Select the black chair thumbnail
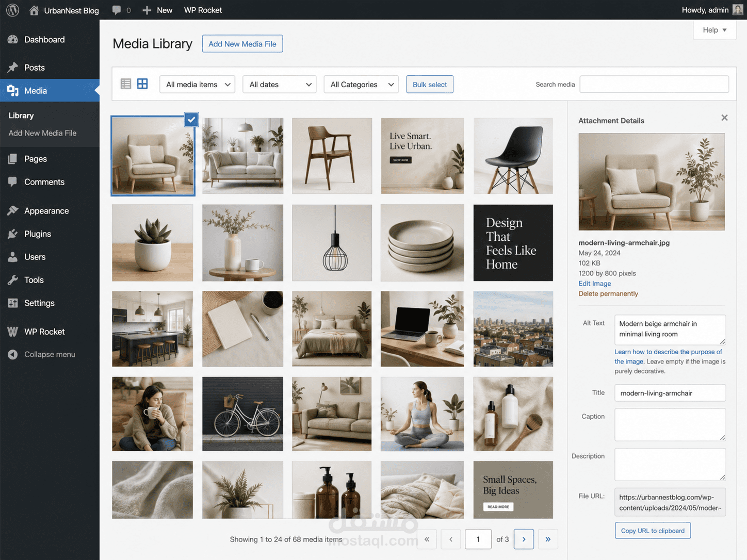 tap(513, 156)
